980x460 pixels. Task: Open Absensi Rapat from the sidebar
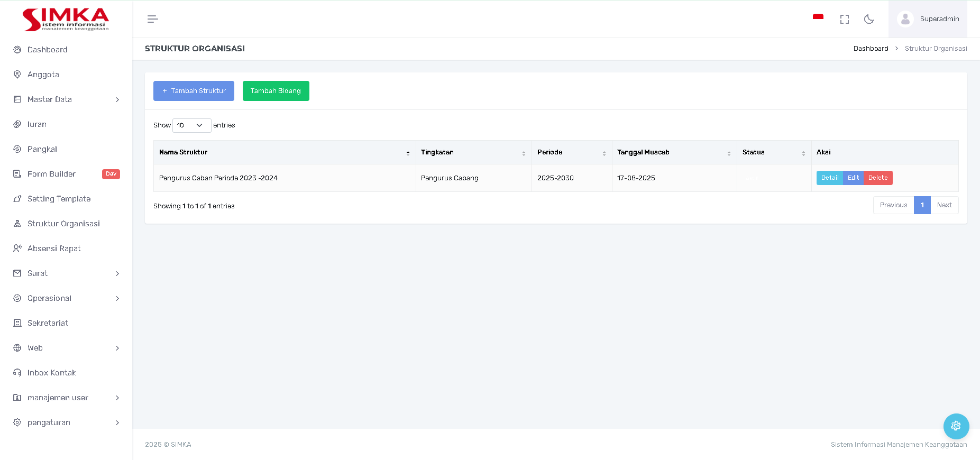point(54,249)
